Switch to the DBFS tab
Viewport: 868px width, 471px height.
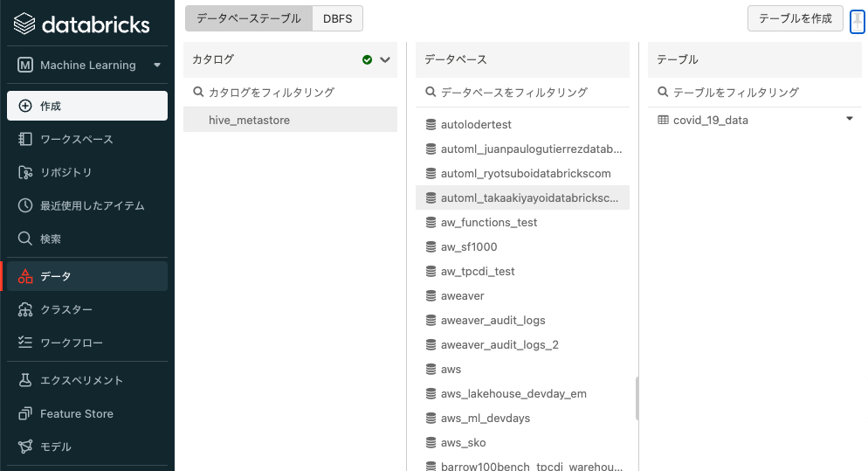click(338, 18)
